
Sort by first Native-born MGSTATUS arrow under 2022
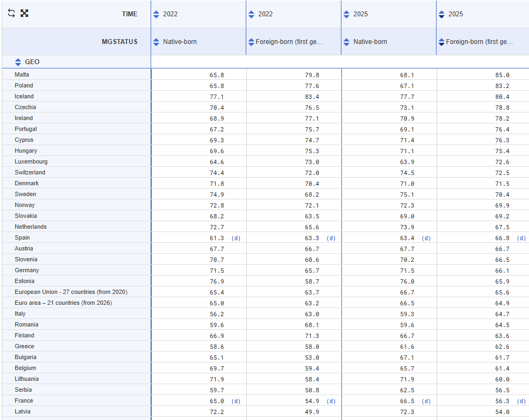(x=156, y=42)
